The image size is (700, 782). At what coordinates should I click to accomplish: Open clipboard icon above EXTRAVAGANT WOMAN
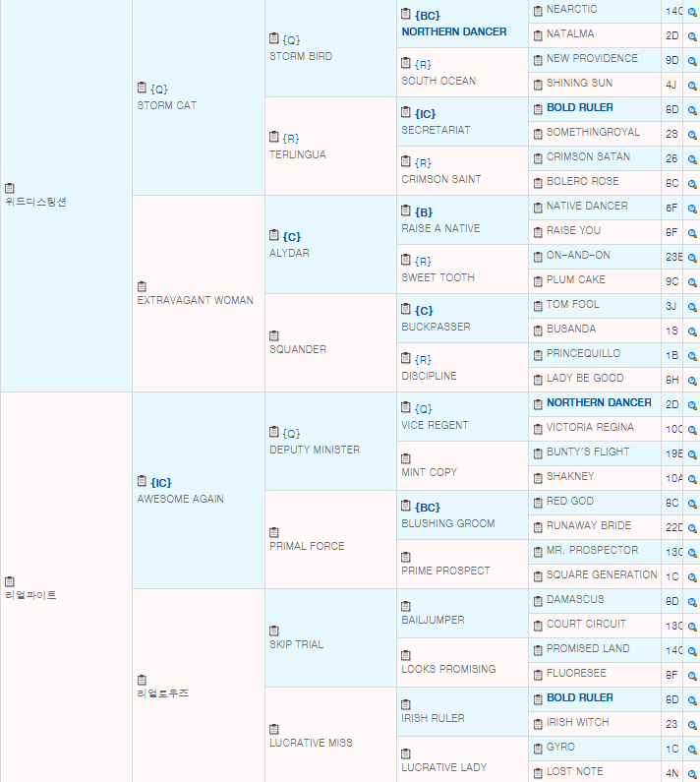(x=142, y=286)
